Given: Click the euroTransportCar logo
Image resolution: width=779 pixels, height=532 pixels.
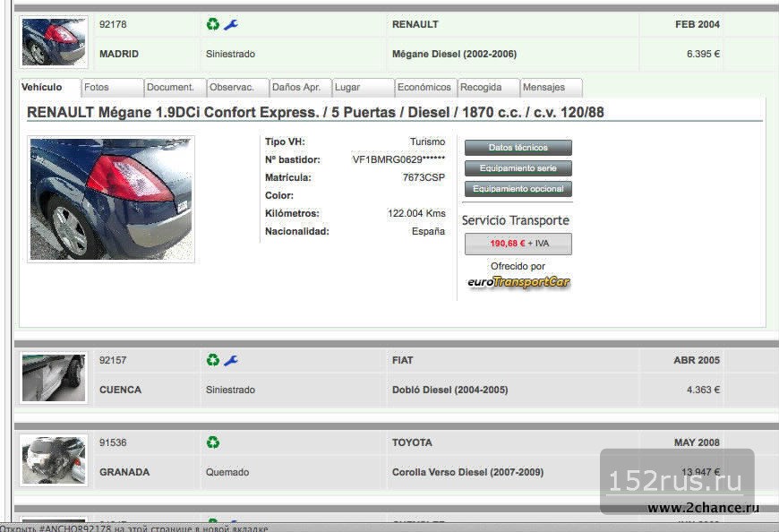Looking at the screenshot, I should point(518,282).
